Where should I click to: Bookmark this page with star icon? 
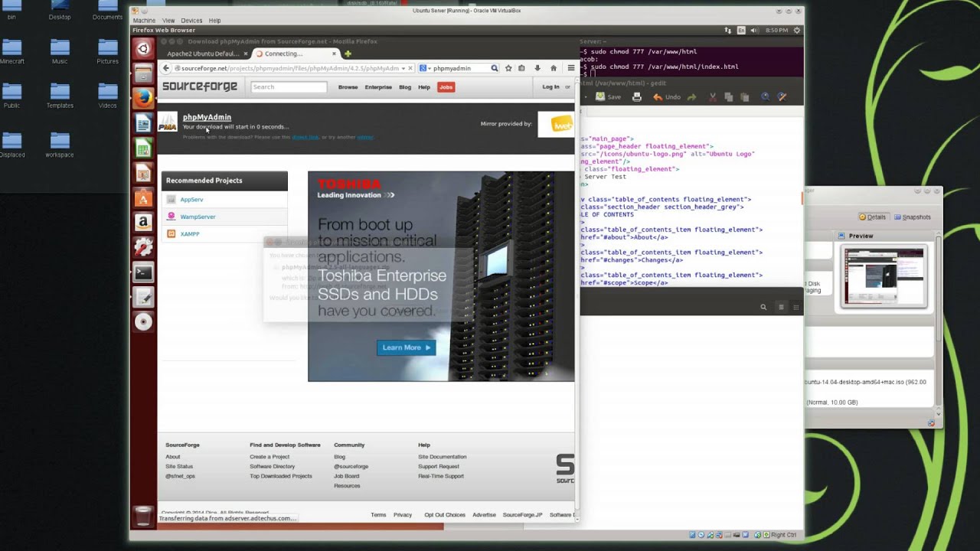(508, 68)
